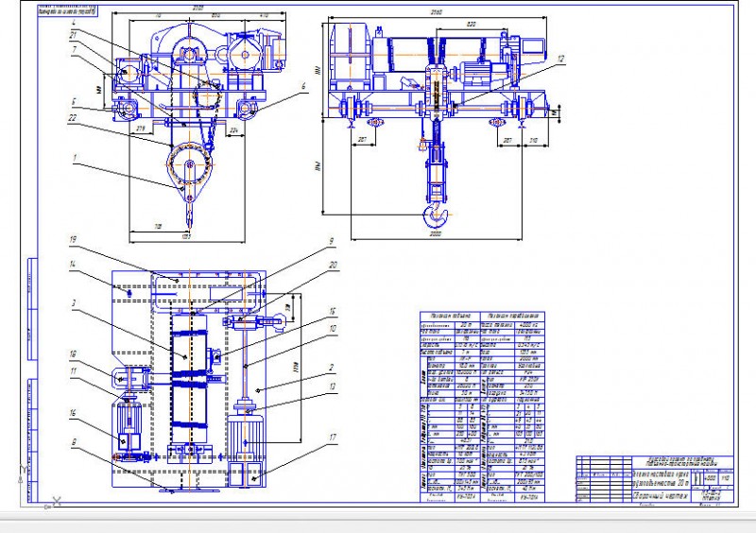Screen dimensions: 756x533
Task: Click the 310 dimension in side view
Action: point(534,141)
